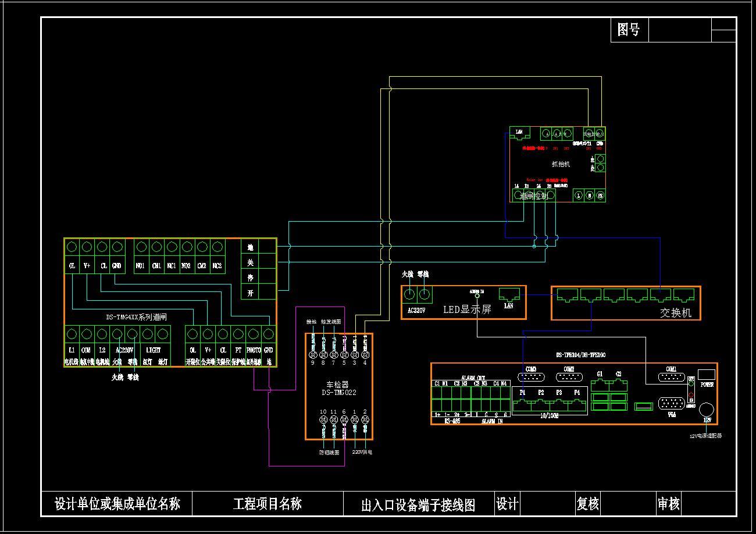The height and width of the screenshot is (534, 756).
Task: Select the 交换机 label
Action: coord(676,313)
